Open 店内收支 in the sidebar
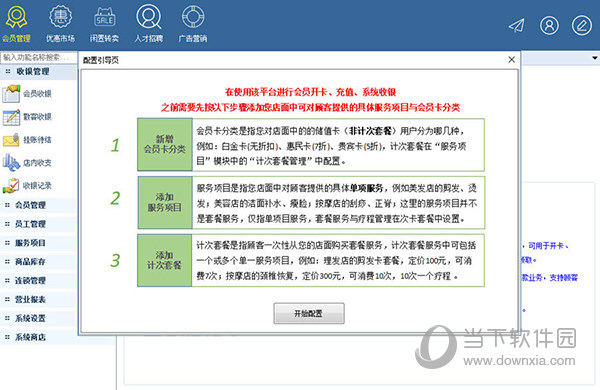The width and height of the screenshot is (600, 390). (28, 163)
